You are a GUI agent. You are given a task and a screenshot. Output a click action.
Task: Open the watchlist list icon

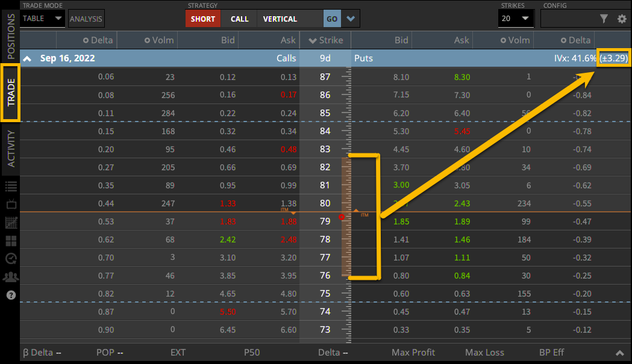11,187
